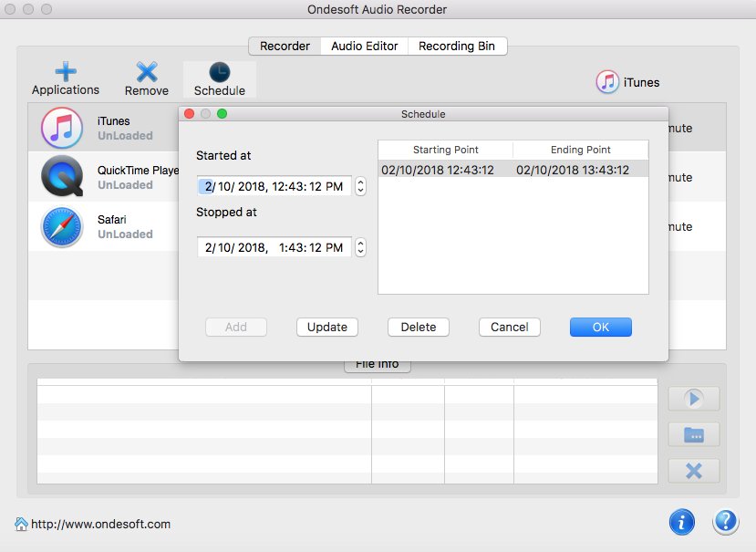756x552 pixels.
Task: Switch to the Recording Bin tab
Action: (457, 46)
